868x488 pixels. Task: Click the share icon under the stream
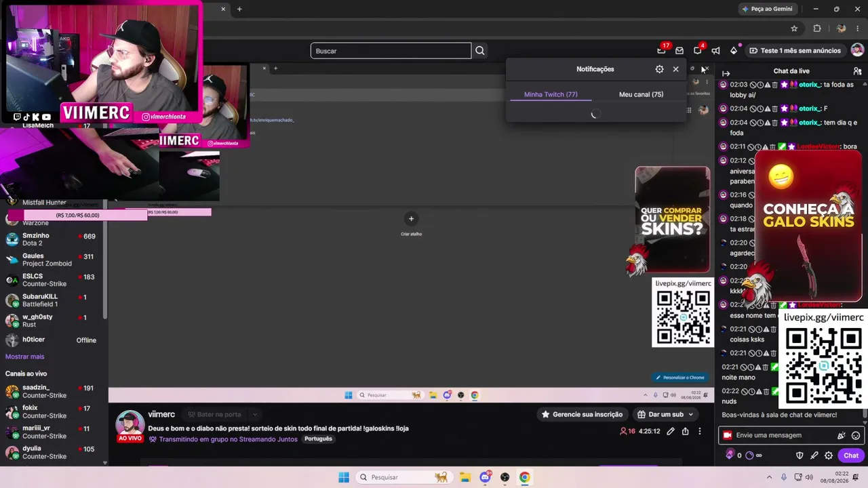pyautogui.click(x=686, y=431)
